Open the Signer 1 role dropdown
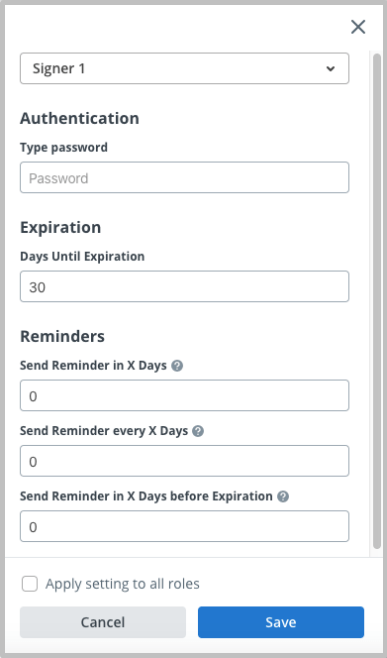The image size is (387, 658). [184, 68]
